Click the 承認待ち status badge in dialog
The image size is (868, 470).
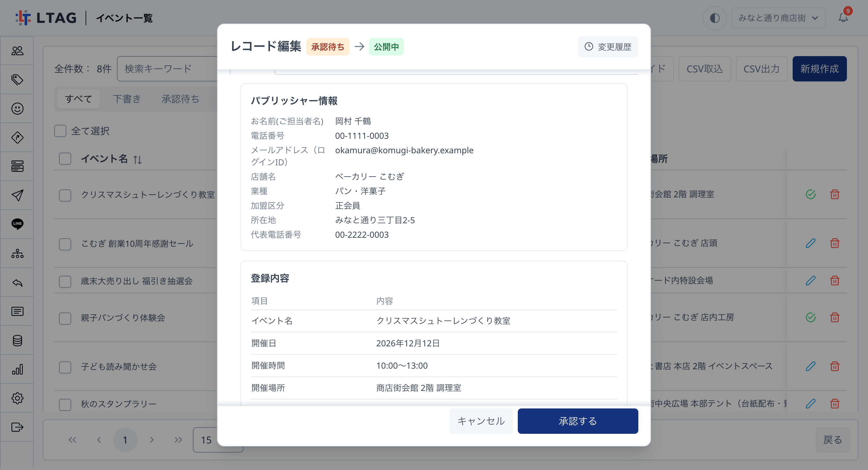(x=328, y=46)
